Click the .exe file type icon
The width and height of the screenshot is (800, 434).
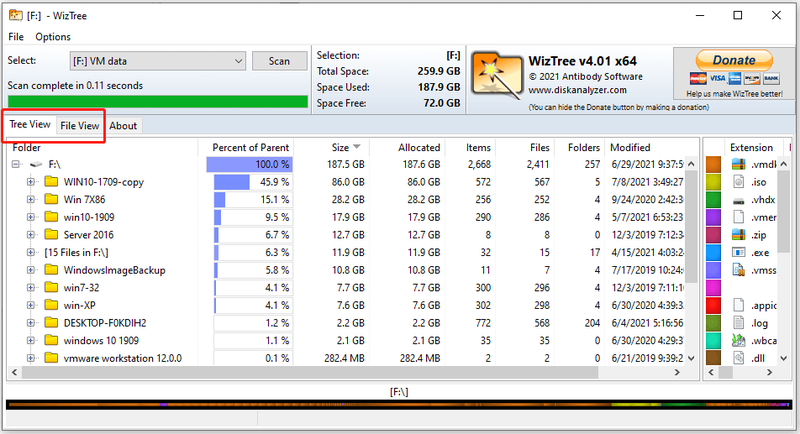click(738, 252)
